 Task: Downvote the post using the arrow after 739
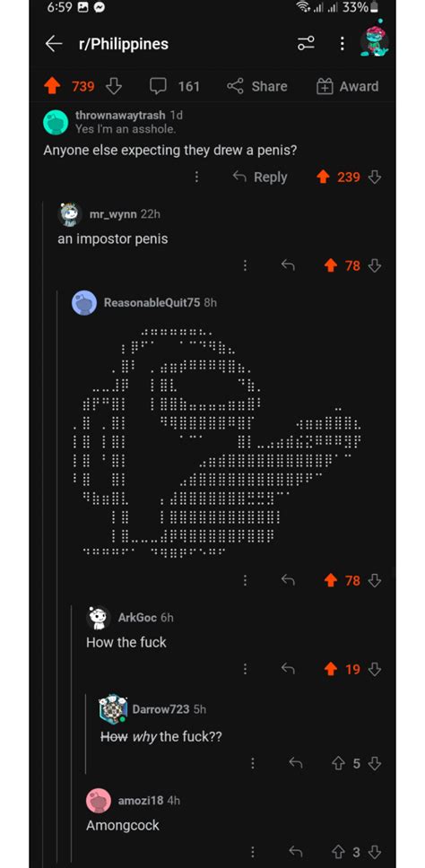(x=114, y=86)
